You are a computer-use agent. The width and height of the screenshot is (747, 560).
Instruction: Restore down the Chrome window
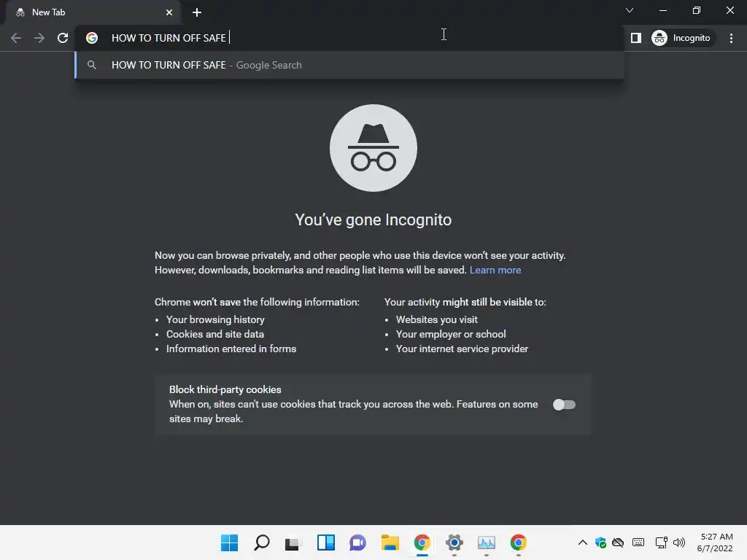(697, 10)
